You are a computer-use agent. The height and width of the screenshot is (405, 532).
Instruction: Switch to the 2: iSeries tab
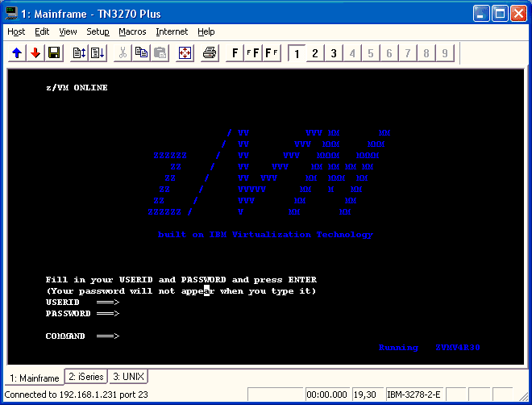click(x=85, y=377)
